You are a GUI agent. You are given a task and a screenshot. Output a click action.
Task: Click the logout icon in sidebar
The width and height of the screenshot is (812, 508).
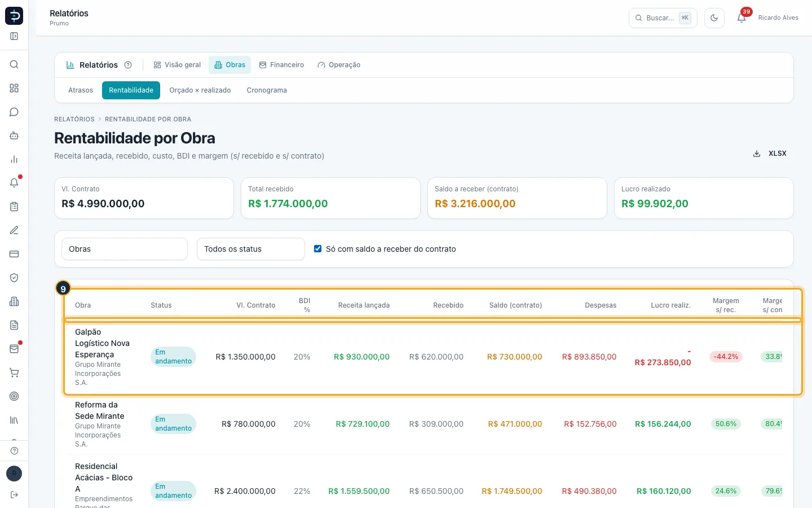(14, 494)
